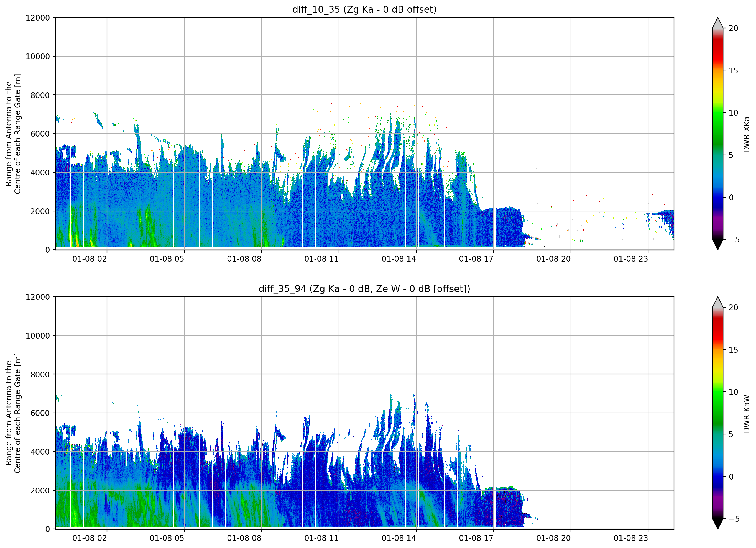756x548 pixels.
Task: Click bottom plot y-axis label 4000
Action: tap(40, 452)
